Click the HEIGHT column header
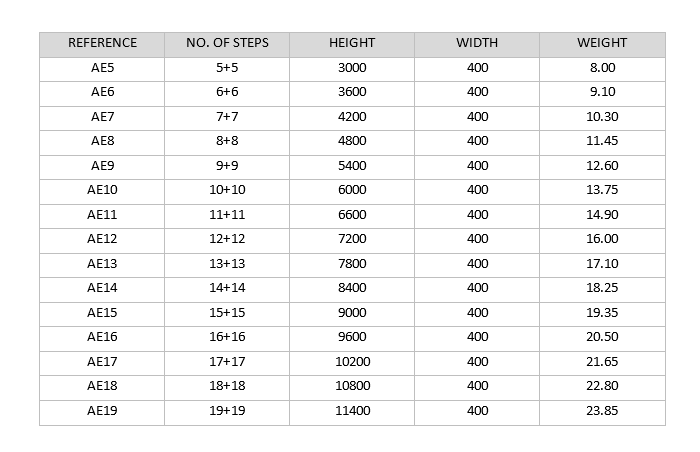Screen dimensions: 700x452 tap(352, 43)
